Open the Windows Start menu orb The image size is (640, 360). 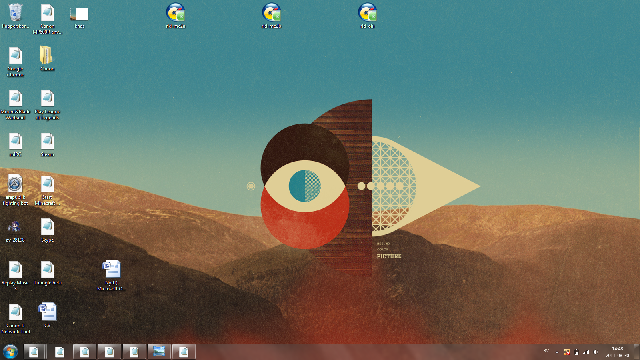(x=10, y=351)
